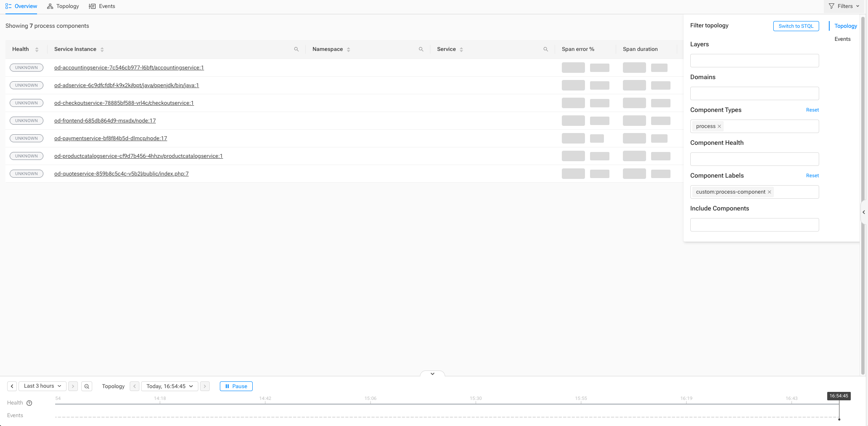The width and height of the screenshot is (868, 426).
Task: Click the Health help question mark icon
Action: (29, 403)
